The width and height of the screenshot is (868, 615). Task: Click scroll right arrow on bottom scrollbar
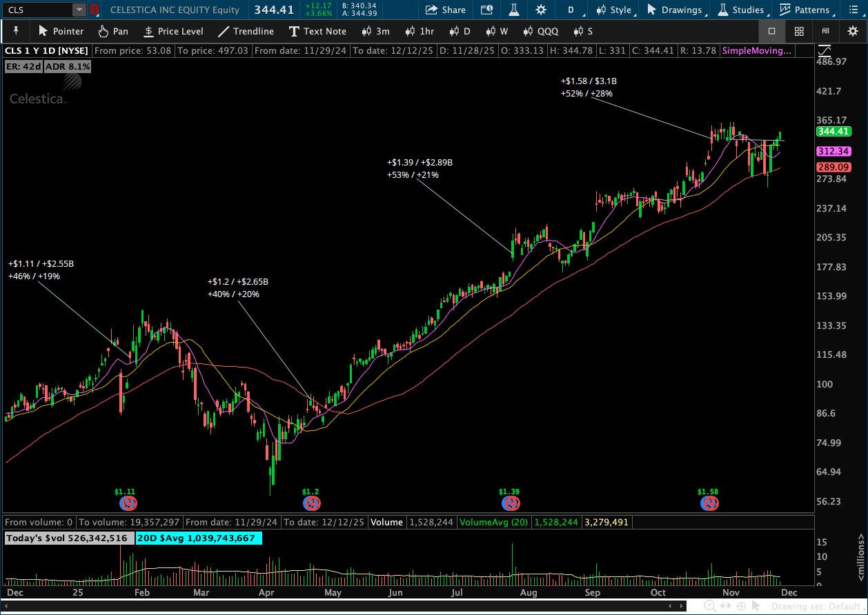[681, 606]
